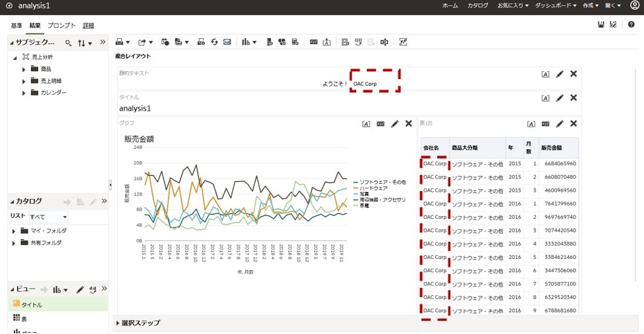Expand the 共有フォルダ folder
This screenshot has height=334, width=644.
[14, 243]
